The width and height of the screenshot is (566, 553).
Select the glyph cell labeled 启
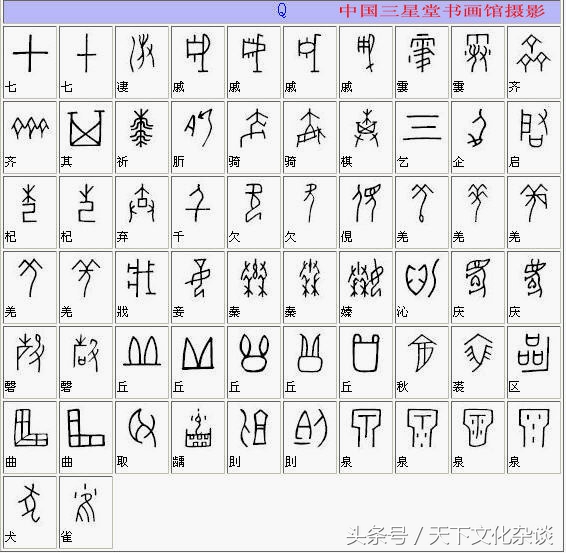(x=534, y=137)
